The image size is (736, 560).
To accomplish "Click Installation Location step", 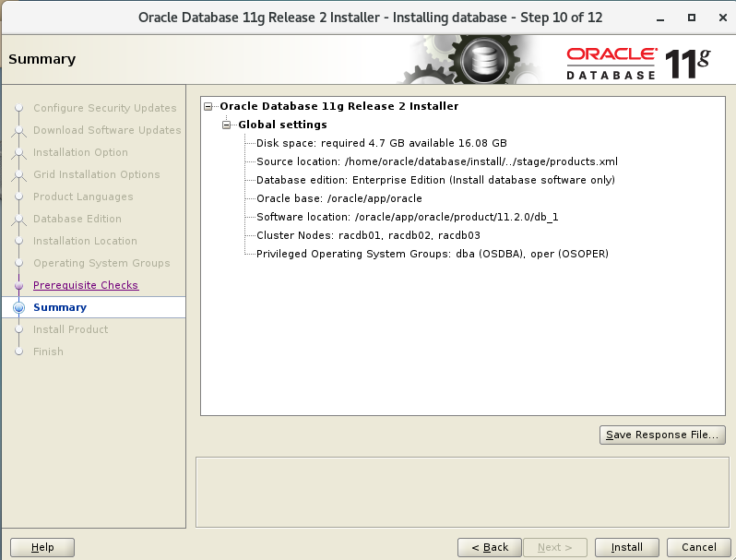I will pos(85,241).
